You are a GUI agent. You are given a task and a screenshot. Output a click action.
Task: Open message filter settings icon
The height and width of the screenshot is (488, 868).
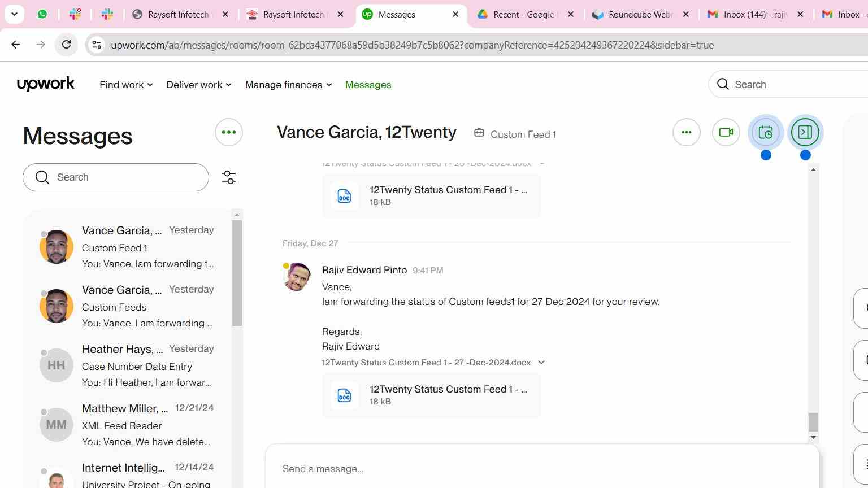coord(228,177)
